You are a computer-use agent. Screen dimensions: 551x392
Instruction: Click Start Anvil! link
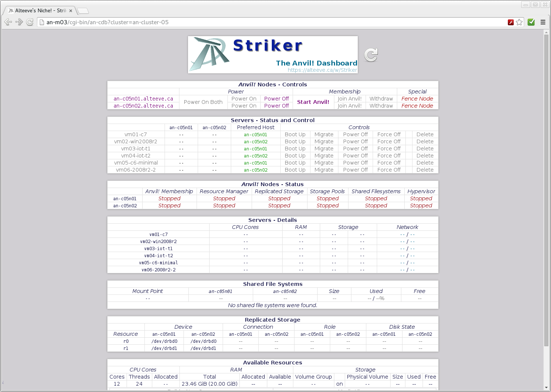click(x=313, y=102)
